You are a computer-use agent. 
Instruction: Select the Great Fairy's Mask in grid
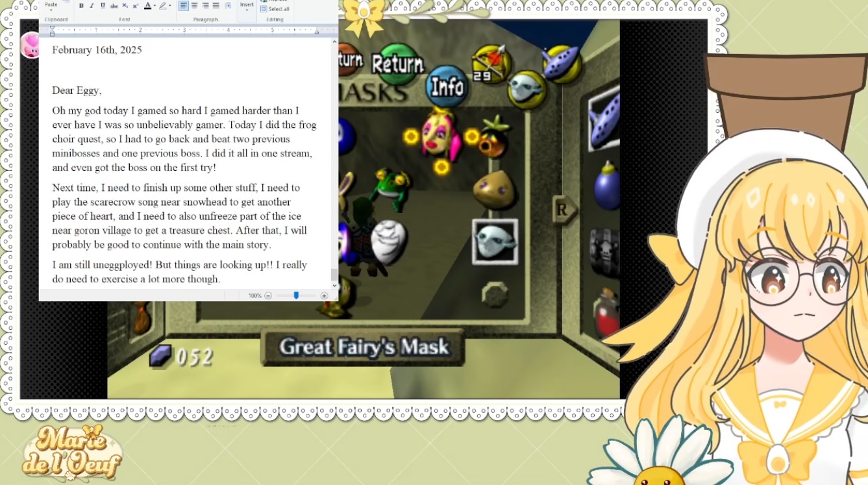441,135
